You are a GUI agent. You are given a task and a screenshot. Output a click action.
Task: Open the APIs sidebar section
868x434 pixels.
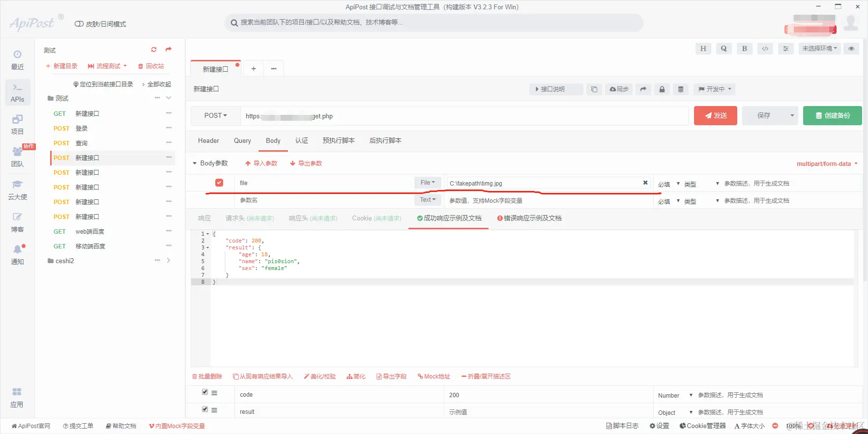[17, 92]
